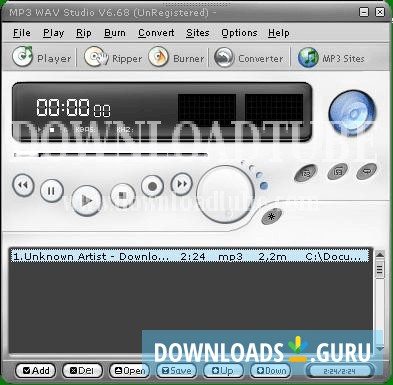Viewport: 393px width, 385px height.
Task: Click the 00:00 elapsed time display
Action: tap(73, 107)
